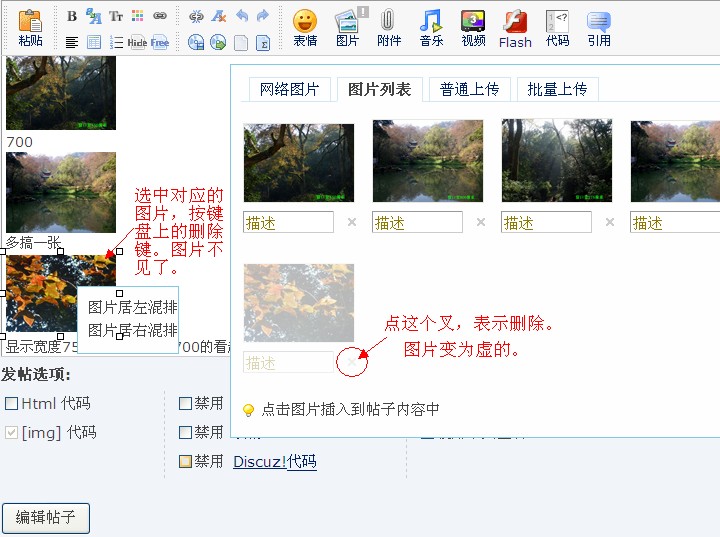Image resolution: width=720 pixels, height=537 pixels.
Task: Open the text color palette
Action: 138,16
